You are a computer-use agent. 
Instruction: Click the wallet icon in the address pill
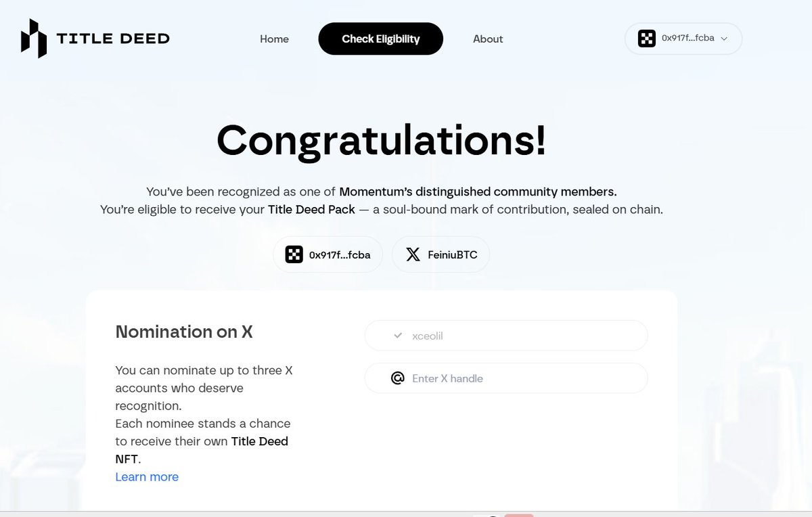tap(294, 255)
